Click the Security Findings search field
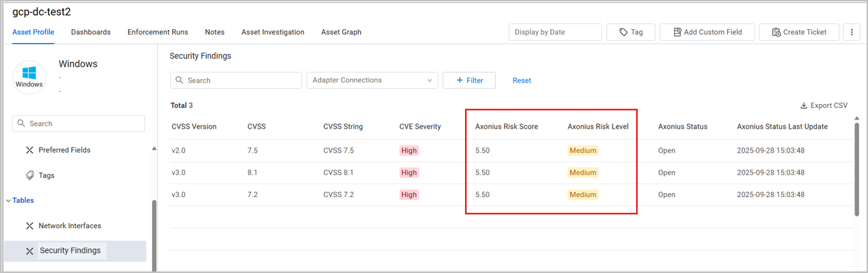The width and height of the screenshot is (868, 273). click(236, 80)
